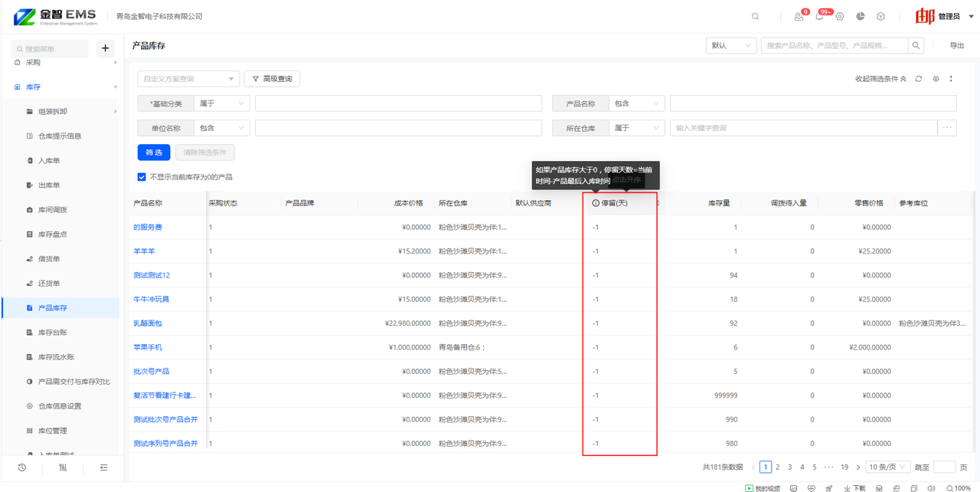Click the product search input field
The width and height of the screenshot is (980, 492).
(x=835, y=46)
